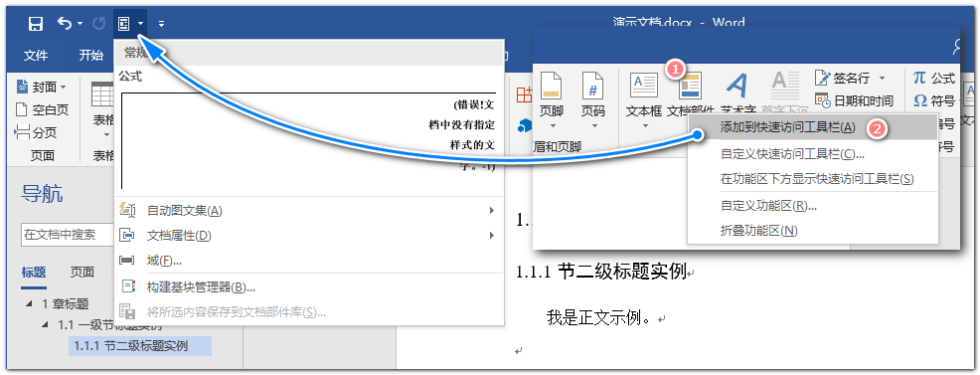
Task: Open the Undo history dropdown arrow
Action: (x=80, y=25)
